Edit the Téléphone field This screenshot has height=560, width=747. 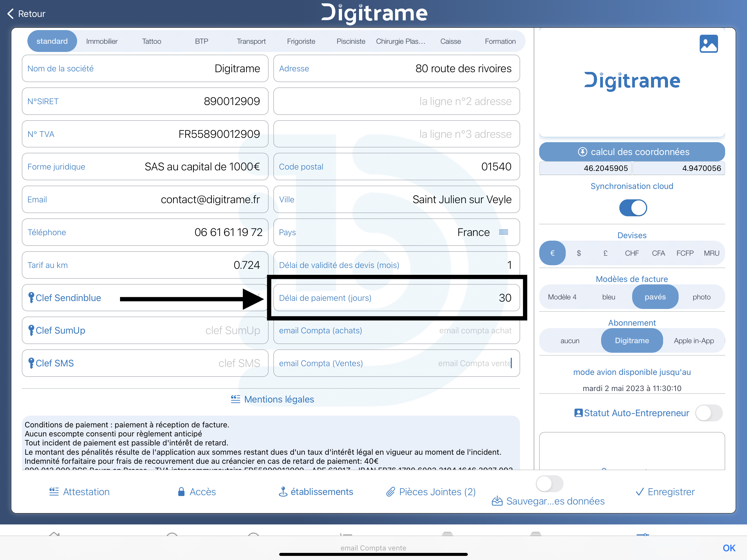145,232
